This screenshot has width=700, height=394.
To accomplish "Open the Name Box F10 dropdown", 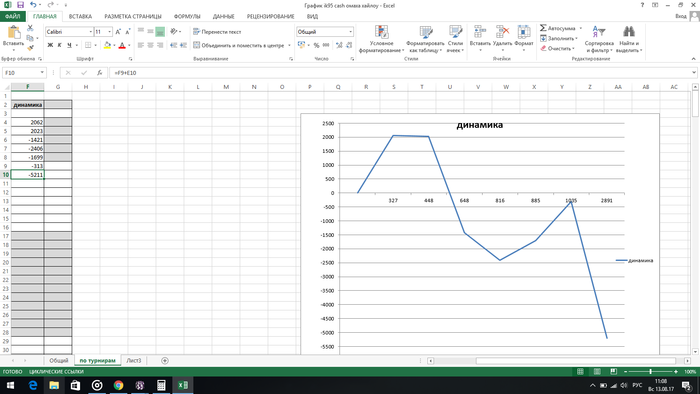I will click(x=42, y=72).
